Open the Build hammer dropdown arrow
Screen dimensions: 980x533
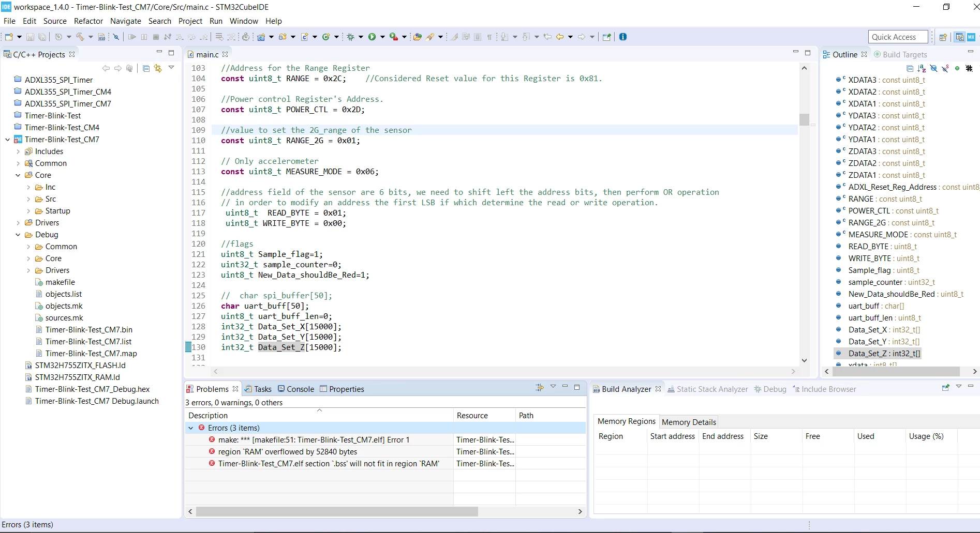click(x=91, y=37)
